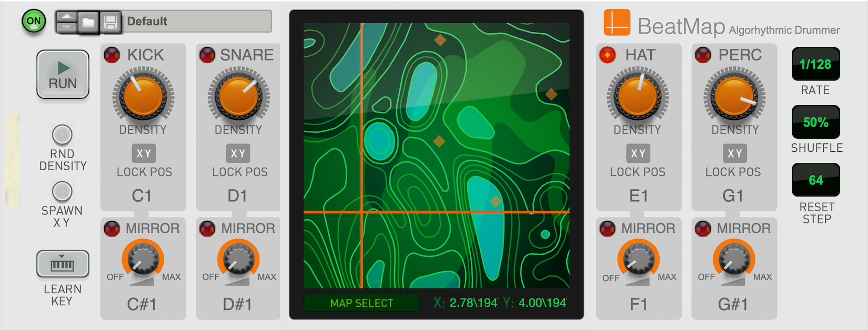868x331 pixels.
Task: Toggle the RND DENSITY button
Action: pos(62,135)
